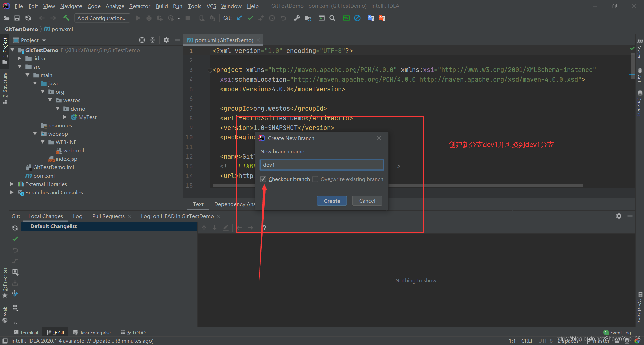This screenshot has width=644, height=345.
Task: Expand the .idea folder
Action: pos(20,58)
